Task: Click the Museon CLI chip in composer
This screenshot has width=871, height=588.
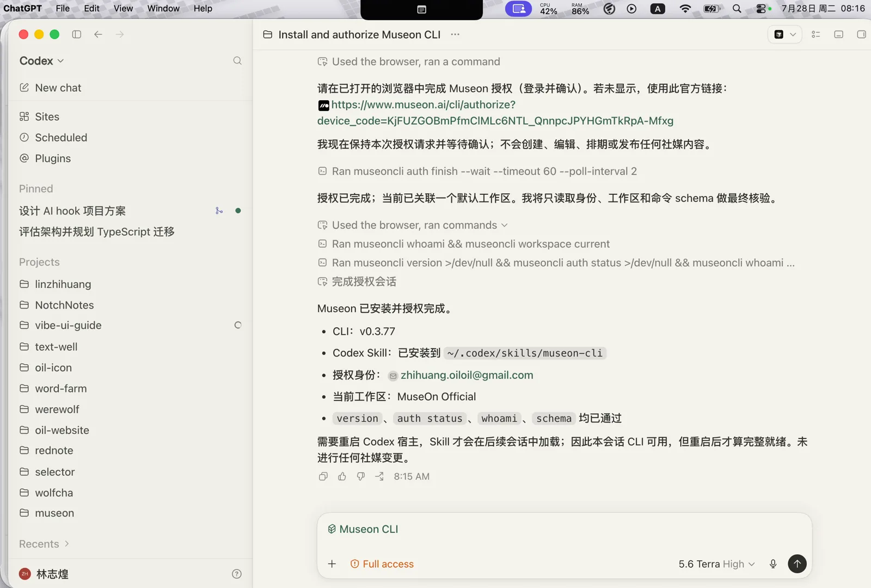Action: (363, 529)
